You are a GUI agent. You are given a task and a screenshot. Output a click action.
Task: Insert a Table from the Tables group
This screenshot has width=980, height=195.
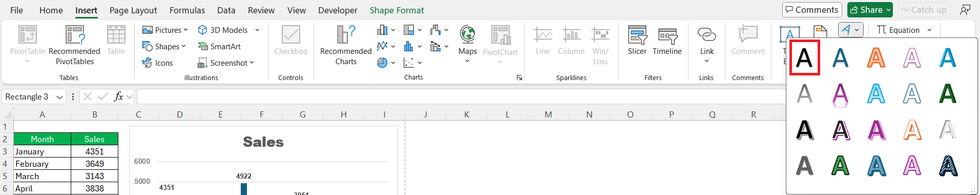(x=116, y=40)
